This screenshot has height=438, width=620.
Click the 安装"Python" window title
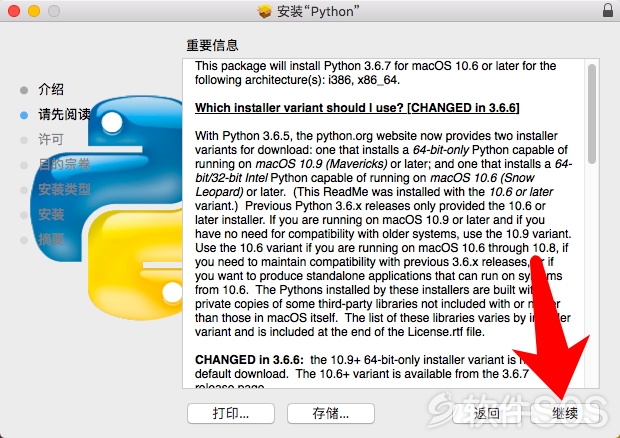[318, 11]
